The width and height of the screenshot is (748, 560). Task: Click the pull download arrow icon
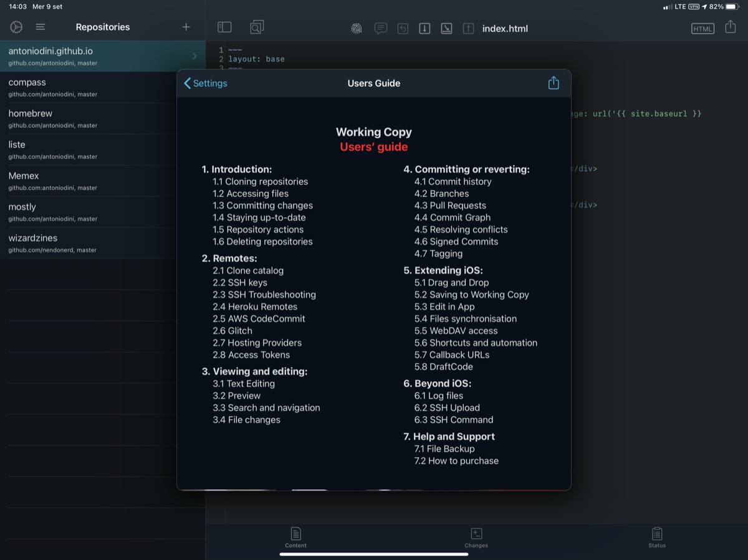424,28
